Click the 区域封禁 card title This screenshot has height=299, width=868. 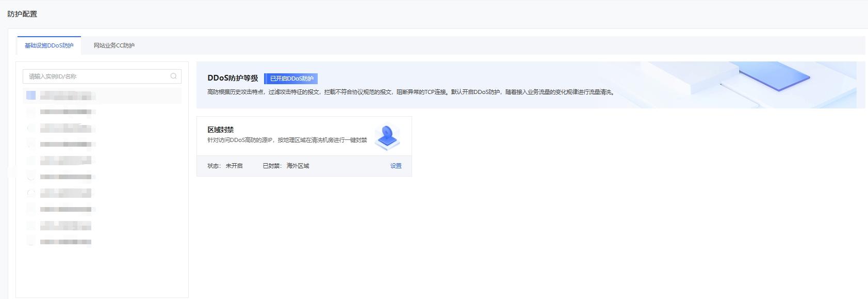(x=221, y=130)
